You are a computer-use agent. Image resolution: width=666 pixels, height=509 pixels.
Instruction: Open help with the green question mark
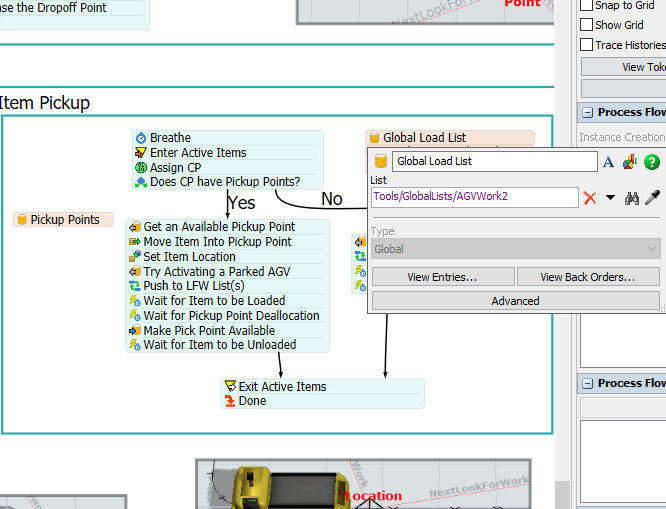click(652, 162)
